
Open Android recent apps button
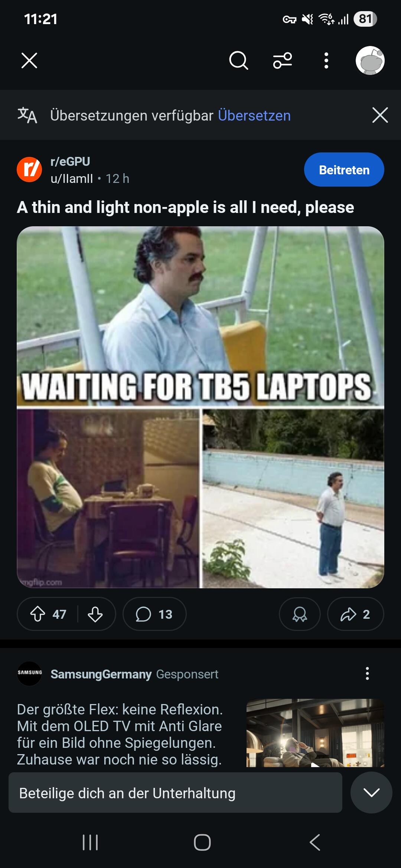pos(90,842)
